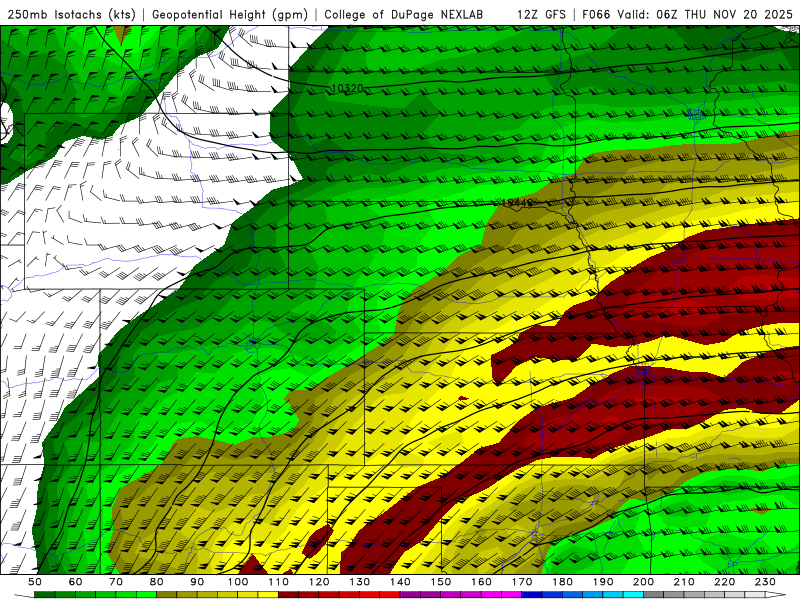
Task: Click the 220 label on the color scale
Action: [x=724, y=582]
